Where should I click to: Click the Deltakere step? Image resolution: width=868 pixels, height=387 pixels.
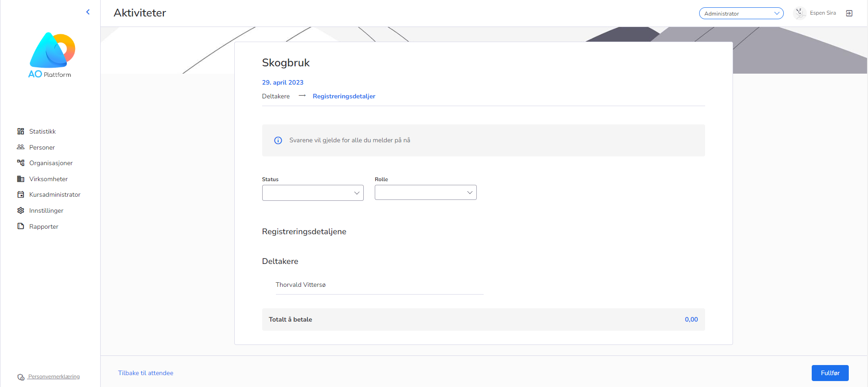[x=276, y=96]
